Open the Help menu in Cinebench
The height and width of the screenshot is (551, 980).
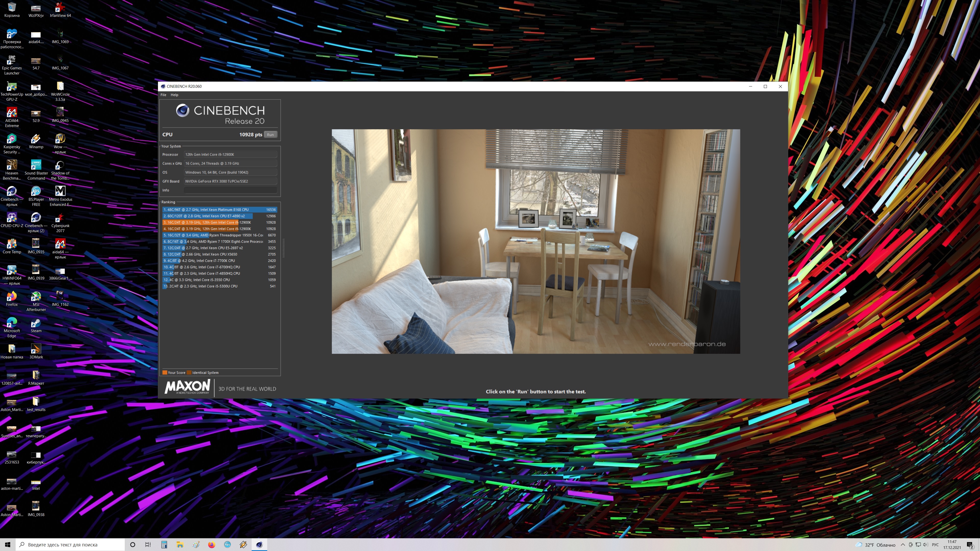point(174,95)
